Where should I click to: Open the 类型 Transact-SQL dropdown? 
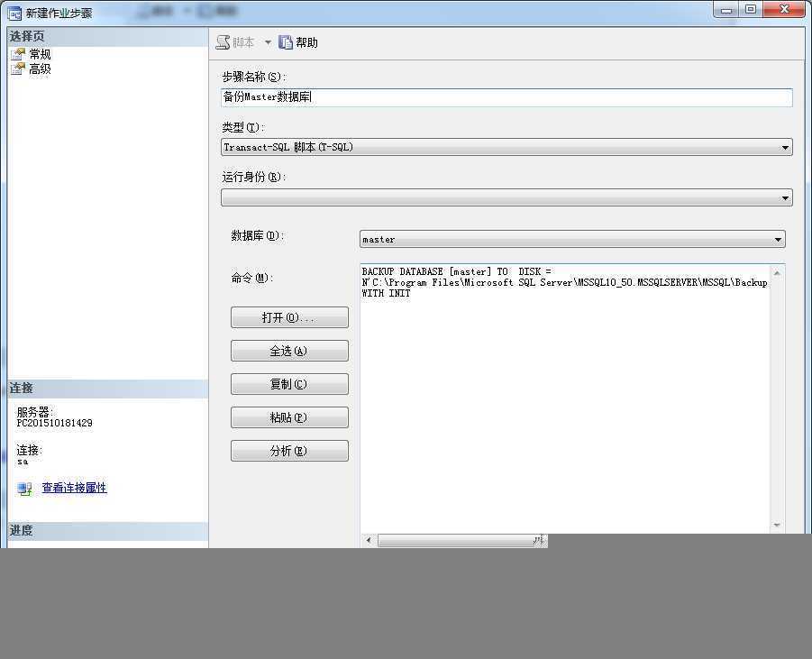(506, 147)
